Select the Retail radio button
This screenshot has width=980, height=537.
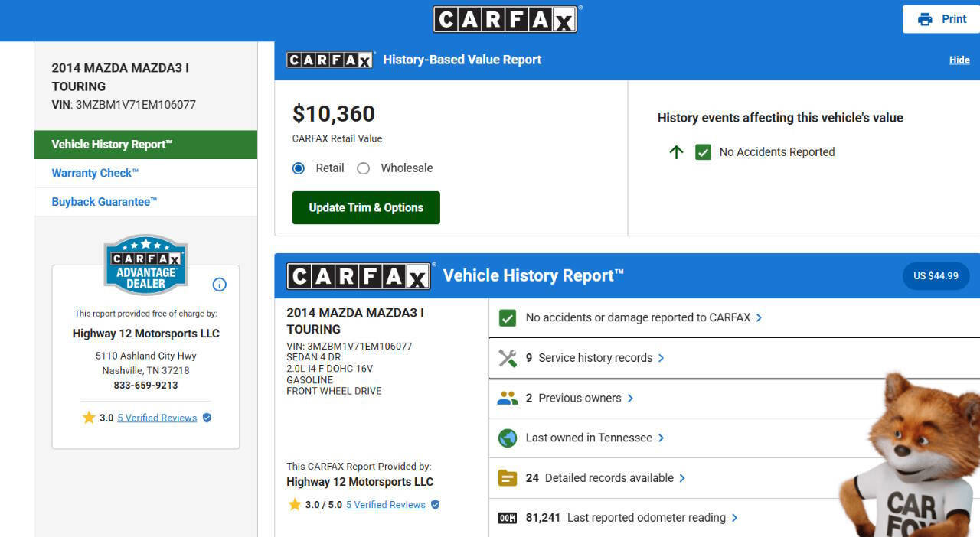(x=298, y=168)
